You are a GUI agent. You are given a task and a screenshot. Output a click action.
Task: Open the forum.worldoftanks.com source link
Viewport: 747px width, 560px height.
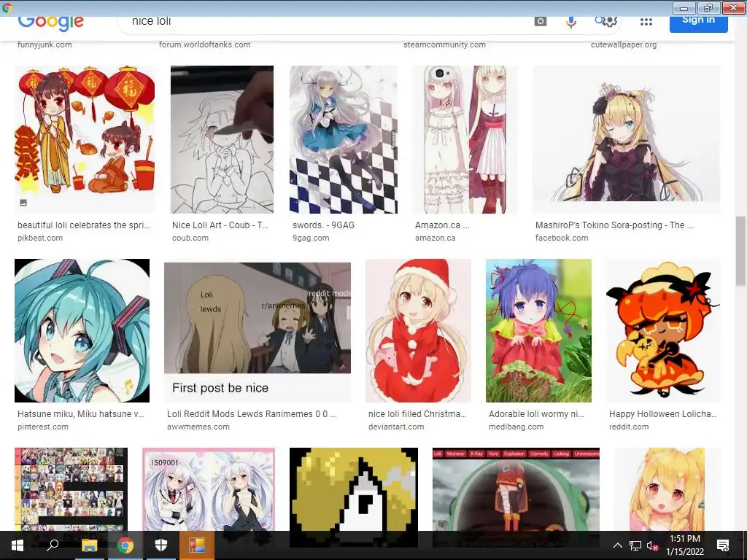[204, 44]
